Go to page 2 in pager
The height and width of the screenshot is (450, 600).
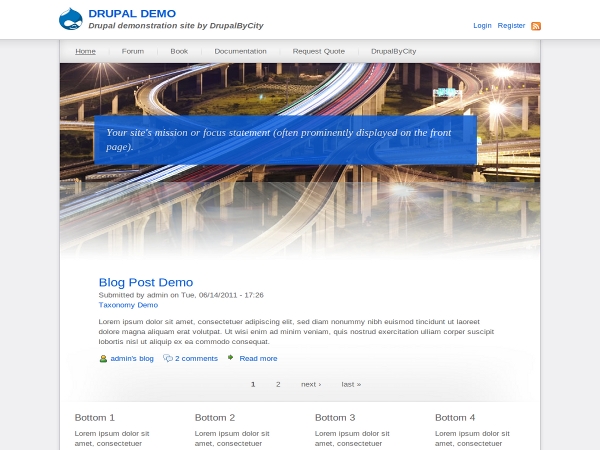click(278, 384)
